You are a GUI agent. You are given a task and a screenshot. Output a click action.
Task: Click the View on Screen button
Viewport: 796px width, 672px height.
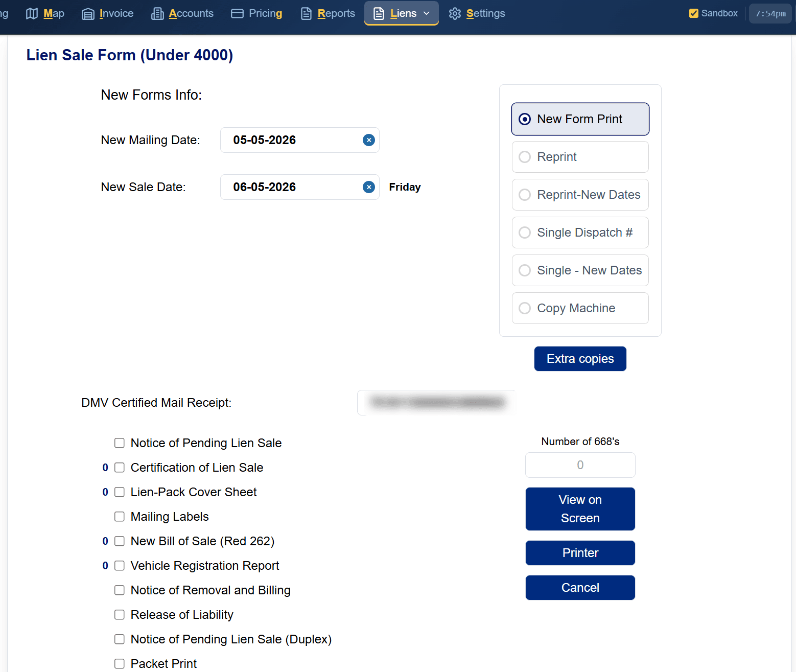point(580,509)
